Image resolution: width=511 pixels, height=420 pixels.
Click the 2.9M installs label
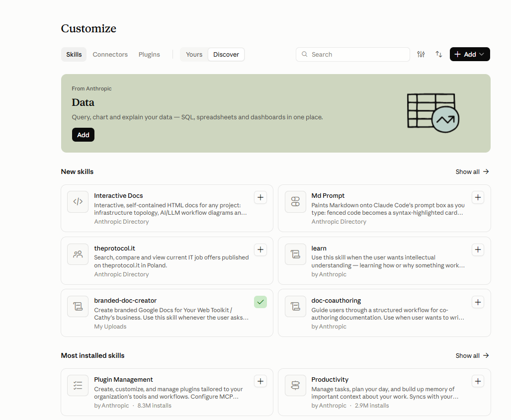371,406
